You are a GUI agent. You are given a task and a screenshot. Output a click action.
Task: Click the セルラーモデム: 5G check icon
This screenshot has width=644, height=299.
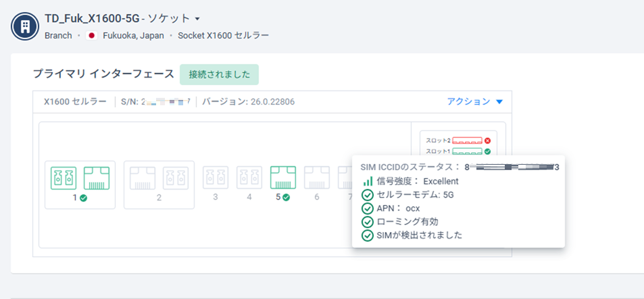pos(367,195)
